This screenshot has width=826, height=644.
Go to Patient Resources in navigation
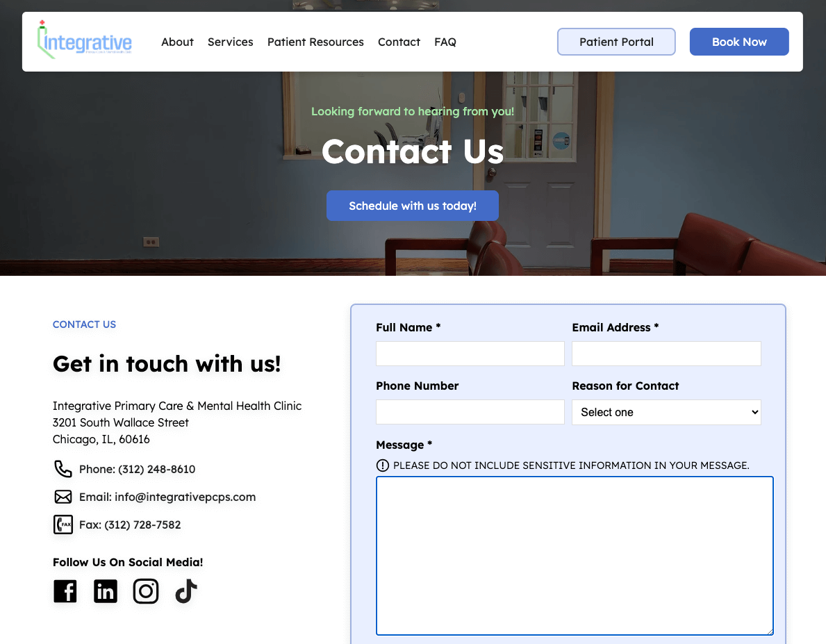(x=315, y=42)
